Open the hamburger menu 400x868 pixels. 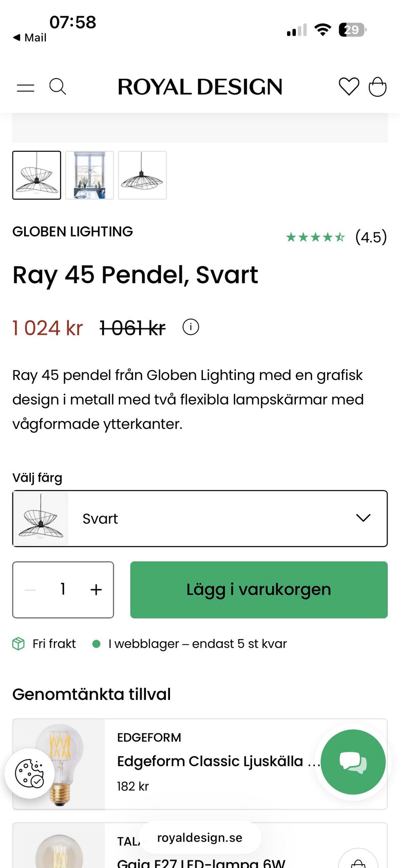coord(25,87)
